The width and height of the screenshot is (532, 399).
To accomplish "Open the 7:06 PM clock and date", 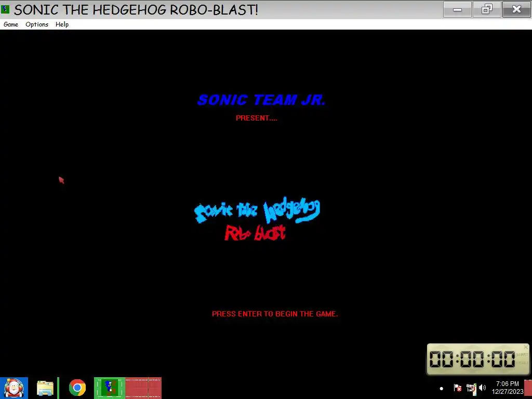I will point(507,388).
